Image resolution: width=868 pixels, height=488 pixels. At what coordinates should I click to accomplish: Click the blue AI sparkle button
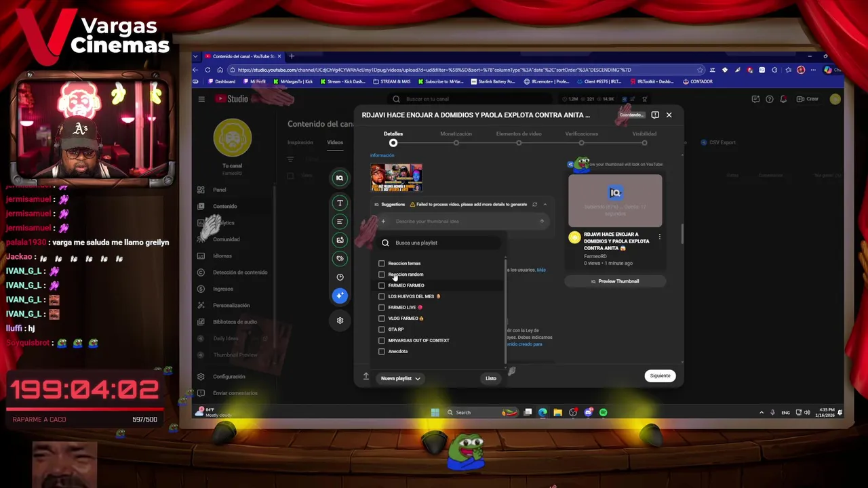[340, 296]
